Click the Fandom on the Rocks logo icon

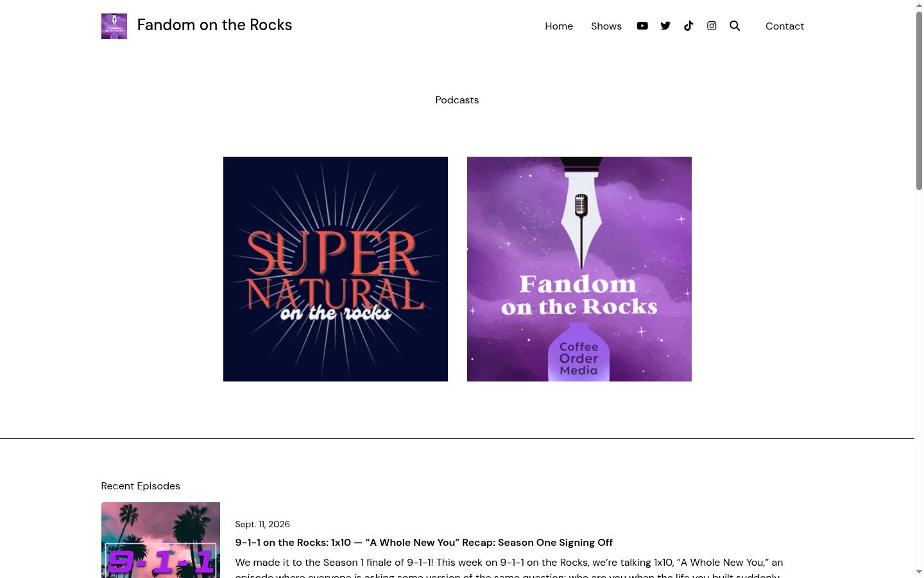pos(114,26)
